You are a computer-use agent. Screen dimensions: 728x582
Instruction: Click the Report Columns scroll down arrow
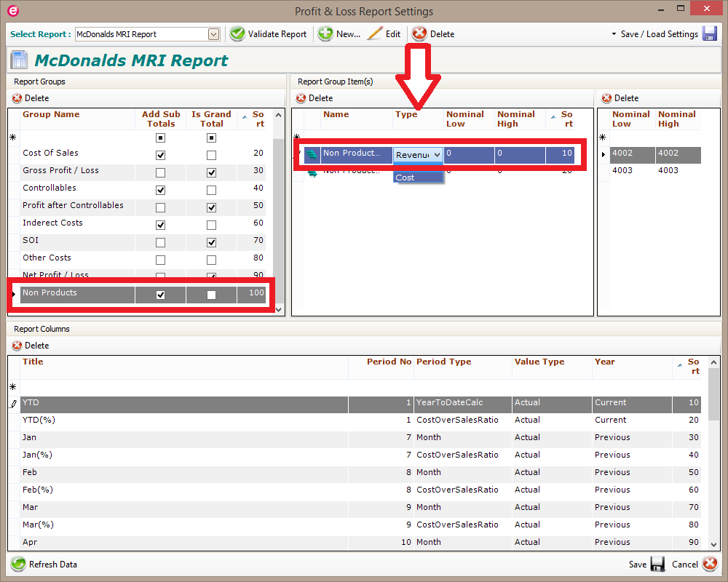click(713, 545)
